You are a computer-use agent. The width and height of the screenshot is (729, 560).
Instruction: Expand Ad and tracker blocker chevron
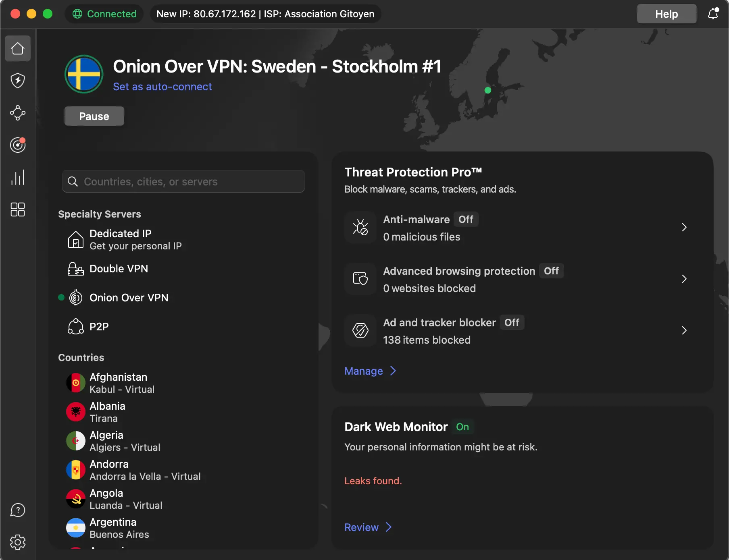pos(684,331)
